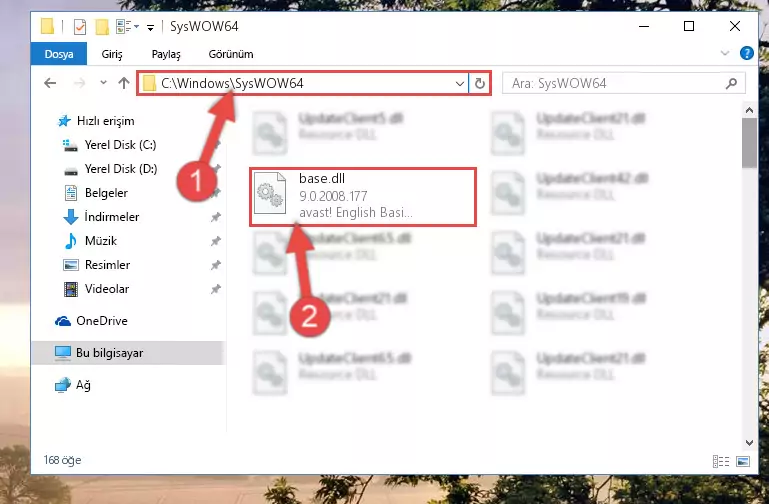Click the vertical scrollbar thumb
The image size is (769, 504).
[749, 143]
